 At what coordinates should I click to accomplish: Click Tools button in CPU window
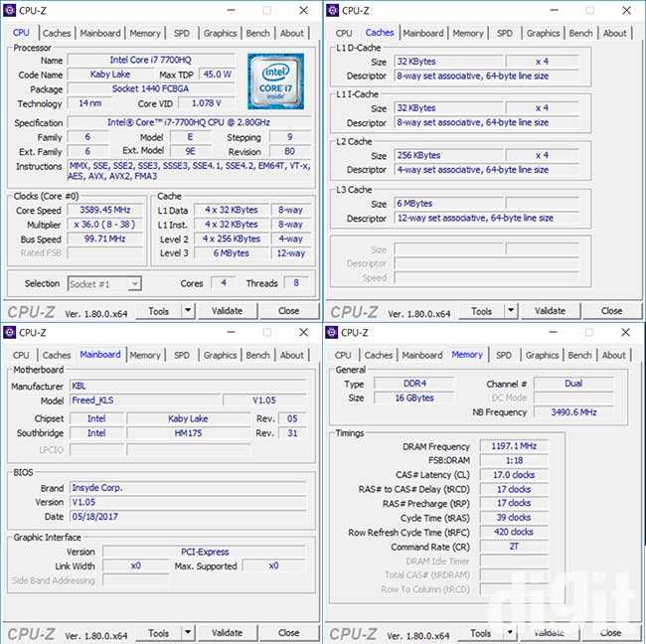point(159,311)
